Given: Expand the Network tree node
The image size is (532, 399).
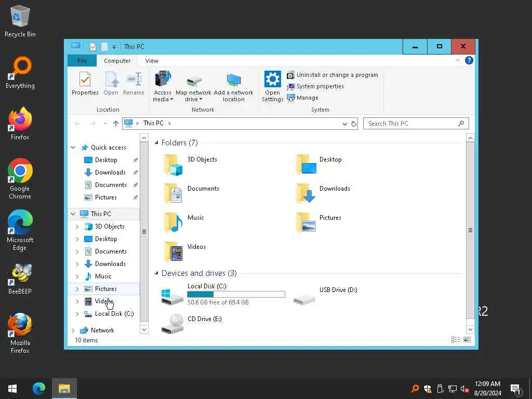Looking at the screenshot, I should (x=73, y=330).
